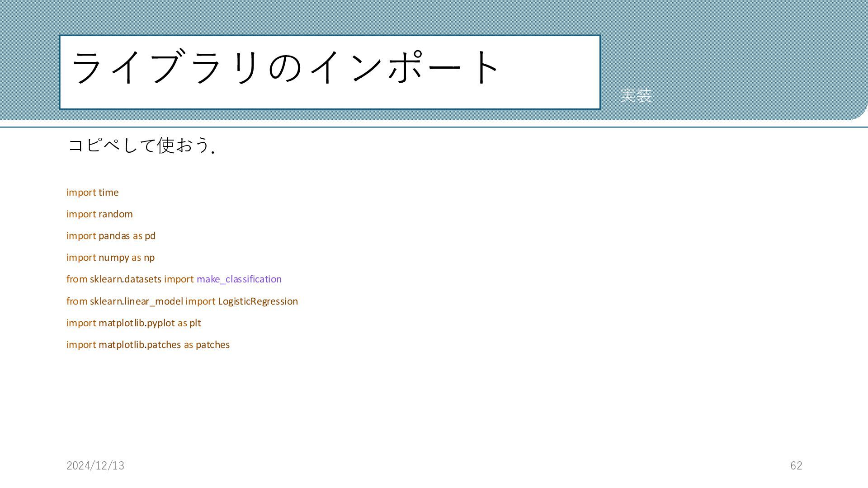Click the section label 実装
The width and height of the screenshot is (868, 488).
pyautogui.click(x=636, y=95)
